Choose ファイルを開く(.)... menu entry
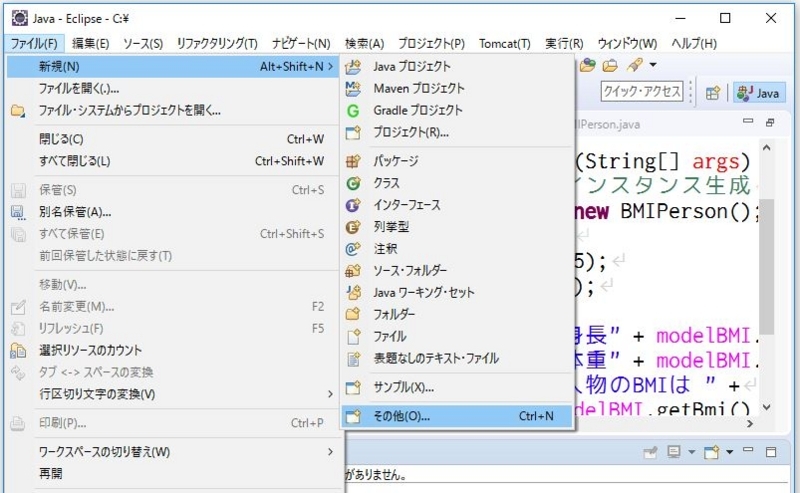This screenshot has height=493, width=800. coord(173,89)
